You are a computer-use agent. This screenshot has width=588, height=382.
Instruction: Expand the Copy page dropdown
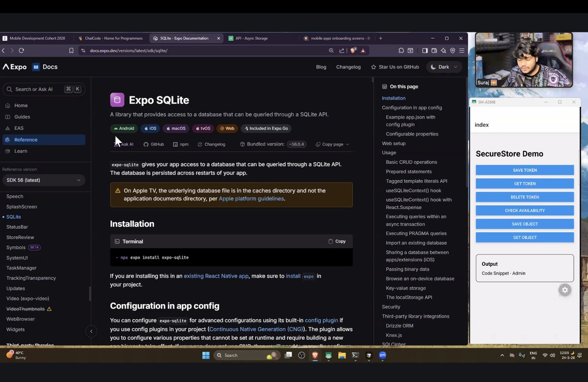332,144
